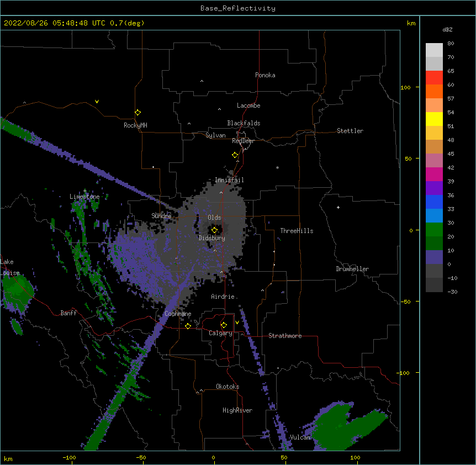The height and width of the screenshot is (465, 476).
Task: Click the green 30 dBZ legend swatch
Action: point(434,230)
